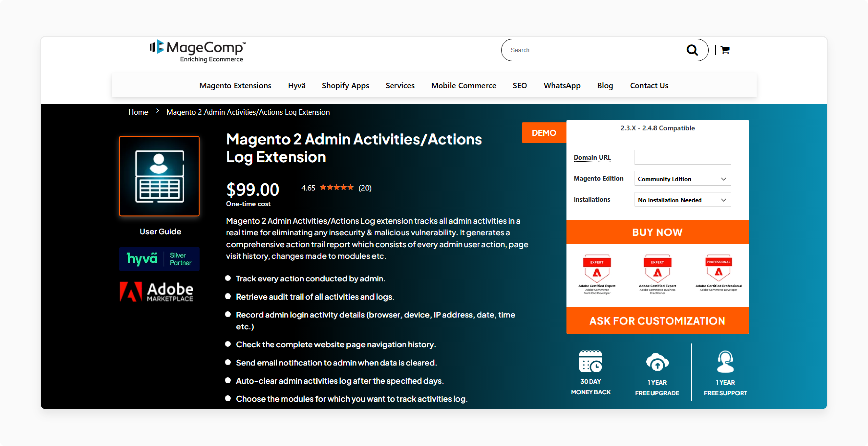Open the Installations dropdown

(x=682, y=200)
